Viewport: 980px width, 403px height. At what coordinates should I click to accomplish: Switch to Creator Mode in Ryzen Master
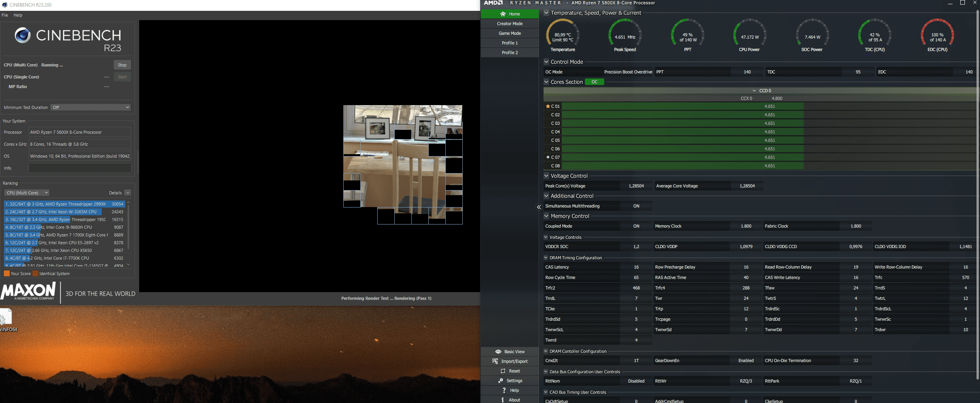[510, 24]
